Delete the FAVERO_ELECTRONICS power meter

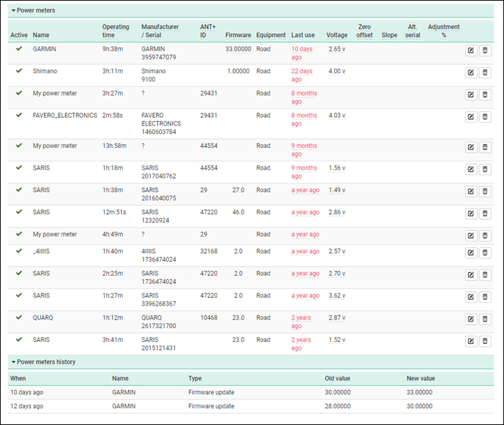(x=485, y=117)
